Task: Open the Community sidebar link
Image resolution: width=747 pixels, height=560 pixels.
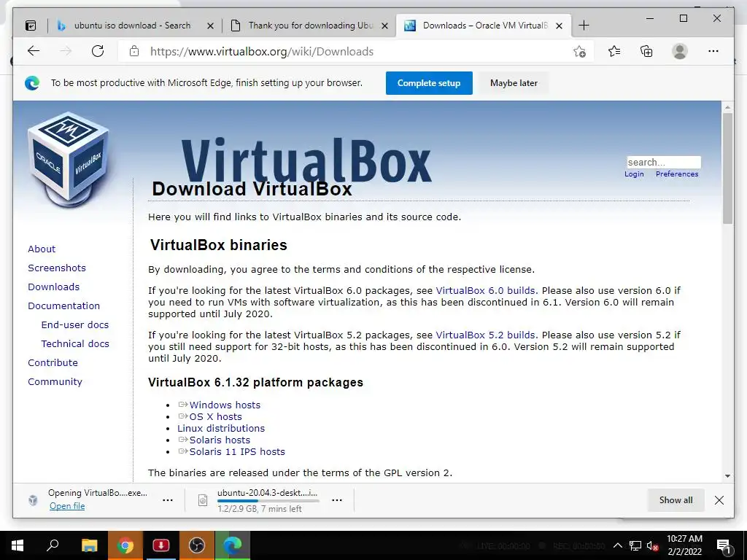Action: pyautogui.click(x=55, y=382)
